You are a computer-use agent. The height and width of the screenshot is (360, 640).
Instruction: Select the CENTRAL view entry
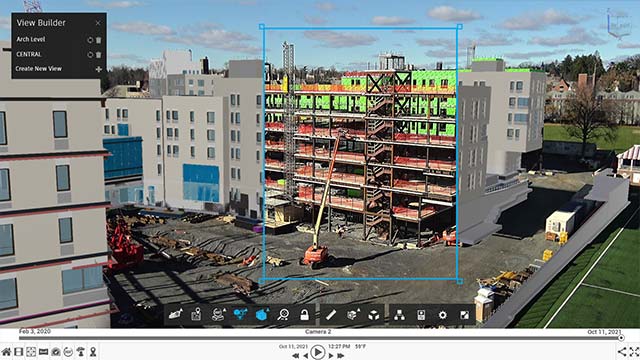(x=29, y=54)
